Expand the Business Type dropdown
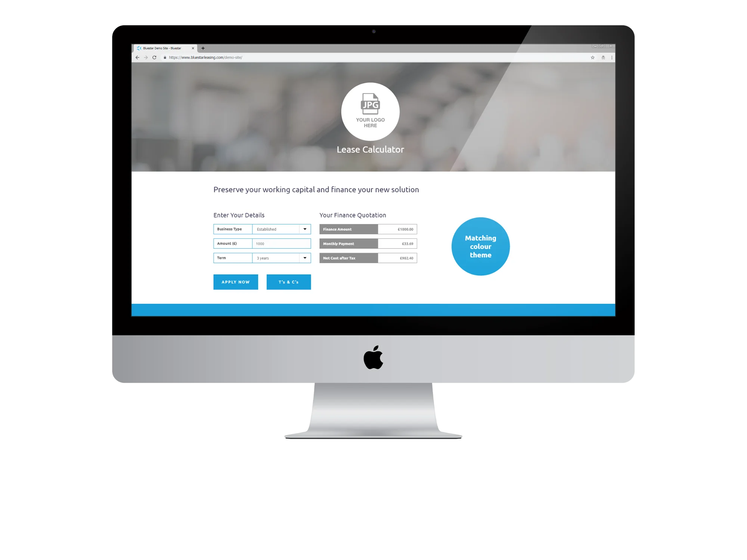This screenshot has width=747, height=560. pyautogui.click(x=305, y=229)
